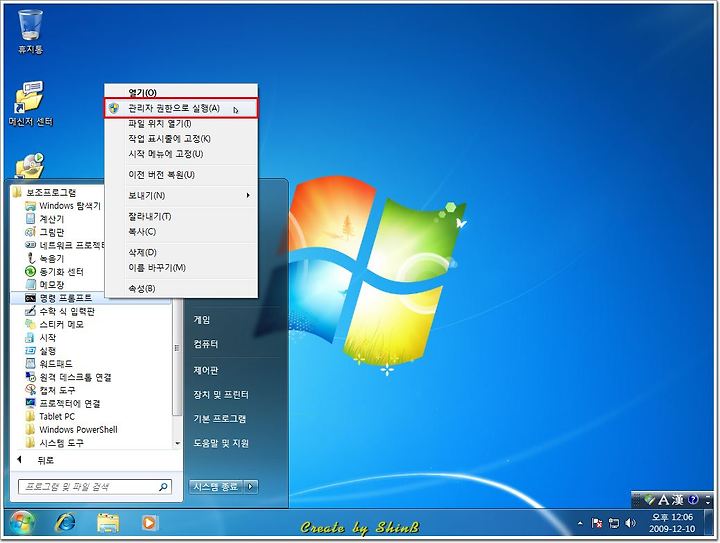Choose 작업 표시줄에 고정(K)

point(181,139)
